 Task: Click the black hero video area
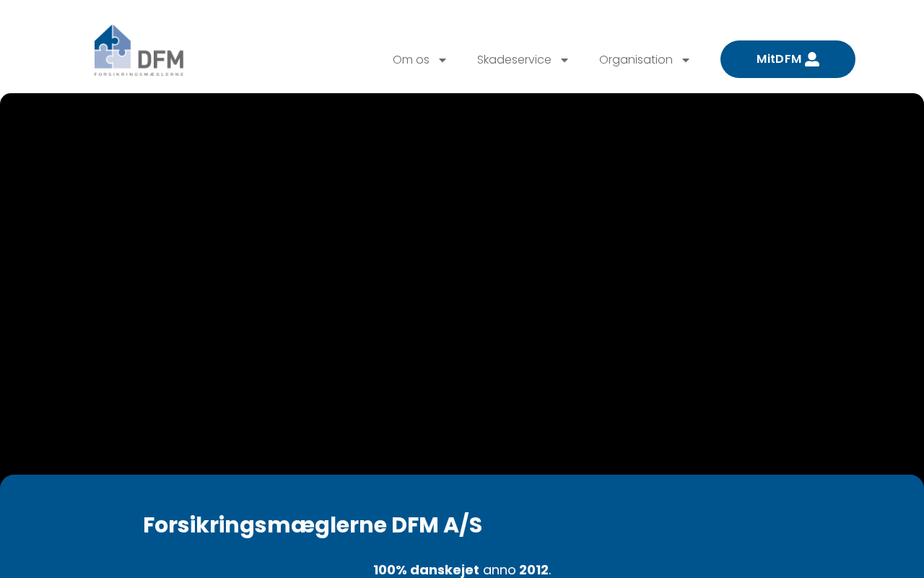(x=462, y=284)
